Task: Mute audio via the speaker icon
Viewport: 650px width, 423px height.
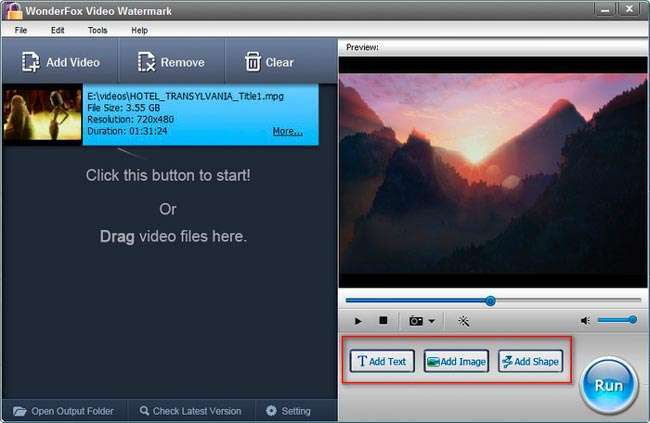Action: pos(585,321)
